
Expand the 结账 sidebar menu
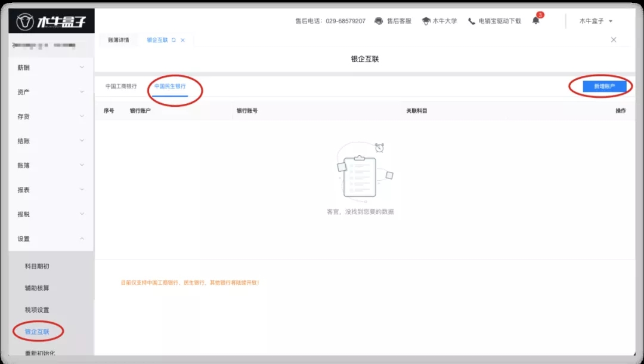(51, 141)
